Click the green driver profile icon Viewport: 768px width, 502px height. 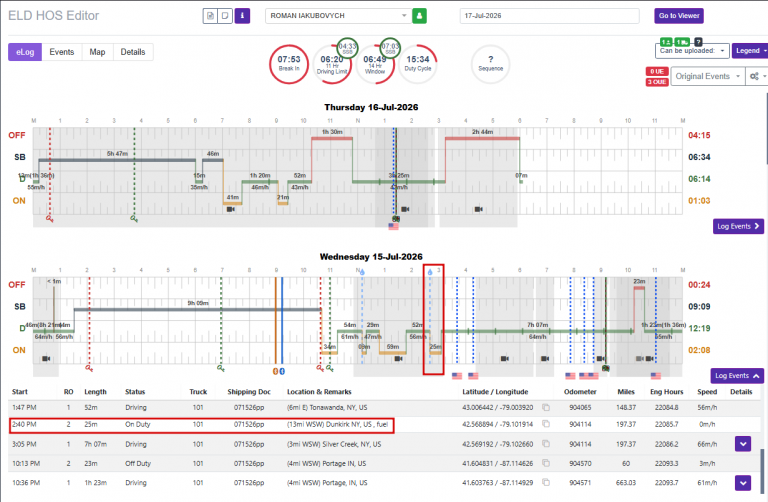419,16
